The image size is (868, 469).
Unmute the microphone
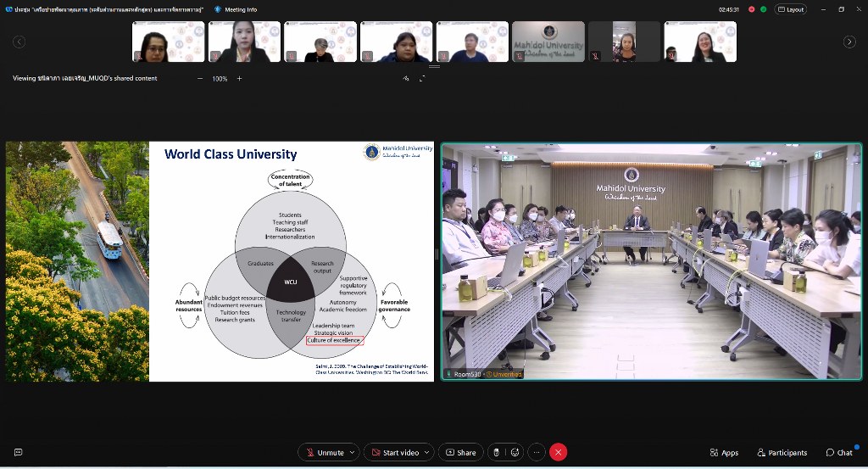(x=325, y=452)
